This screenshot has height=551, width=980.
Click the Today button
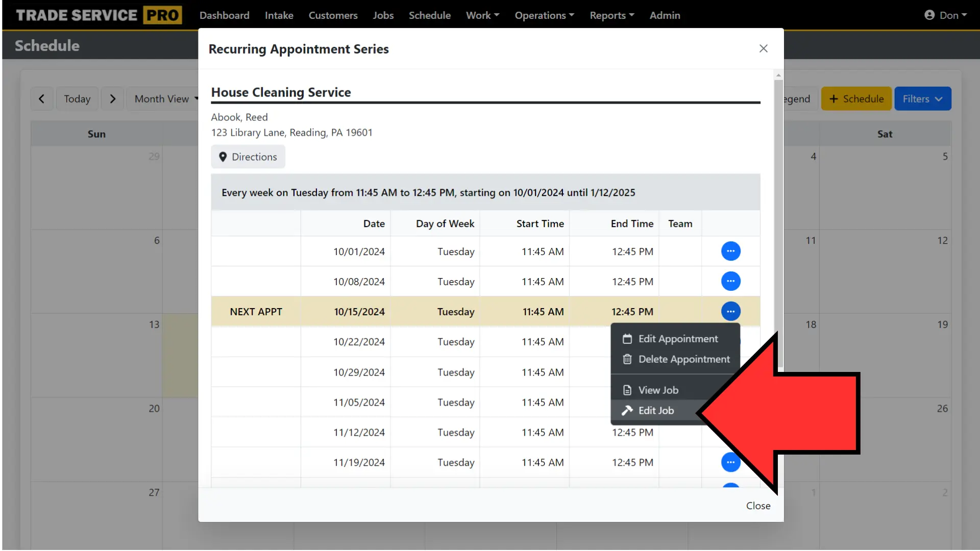point(77,98)
